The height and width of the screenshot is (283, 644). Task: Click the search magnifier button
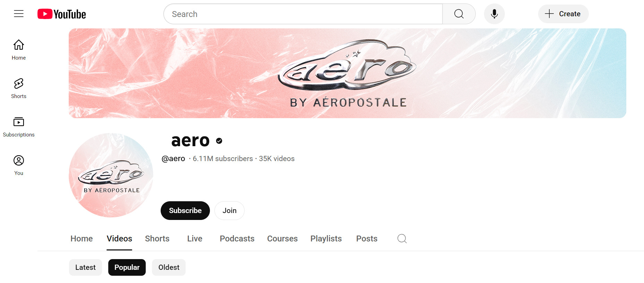coord(459,14)
